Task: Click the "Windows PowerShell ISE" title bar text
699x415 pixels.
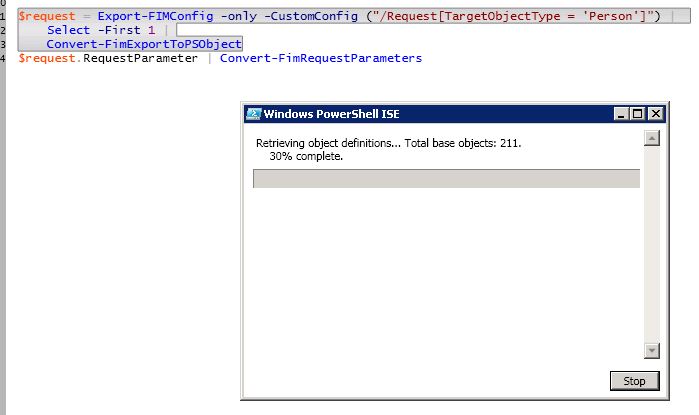Action: pos(331,114)
